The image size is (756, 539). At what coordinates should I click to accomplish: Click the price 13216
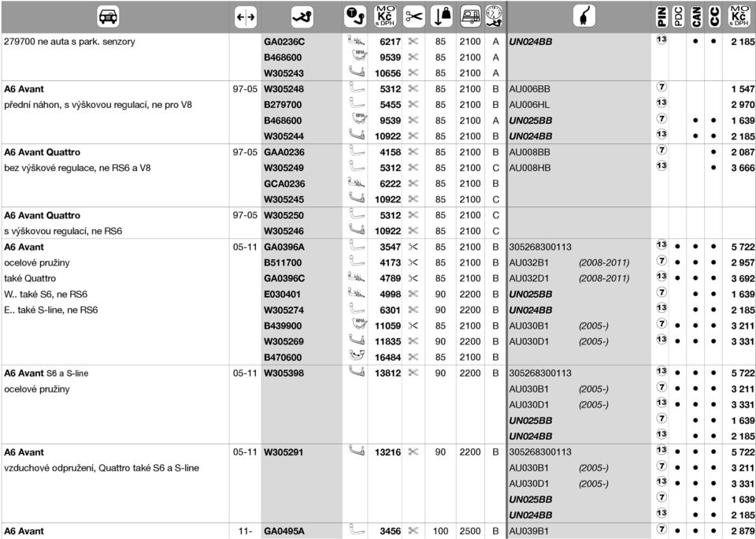pos(387,452)
